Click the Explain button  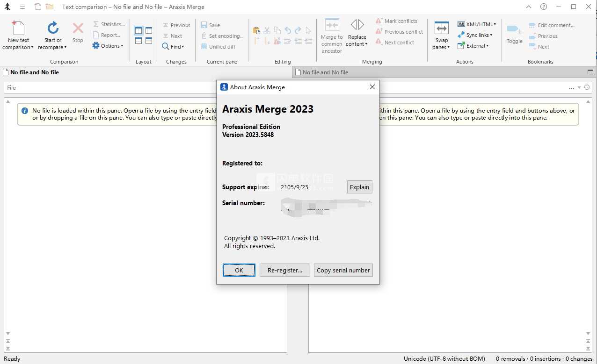click(360, 187)
